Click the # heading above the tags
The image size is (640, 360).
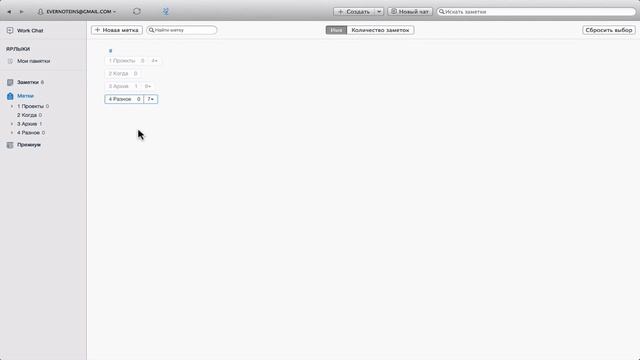[x=110, y=51]
